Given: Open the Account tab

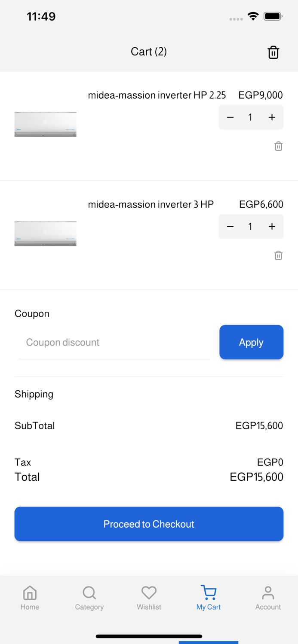Looking at the screenshot, I should coord(268,598).
